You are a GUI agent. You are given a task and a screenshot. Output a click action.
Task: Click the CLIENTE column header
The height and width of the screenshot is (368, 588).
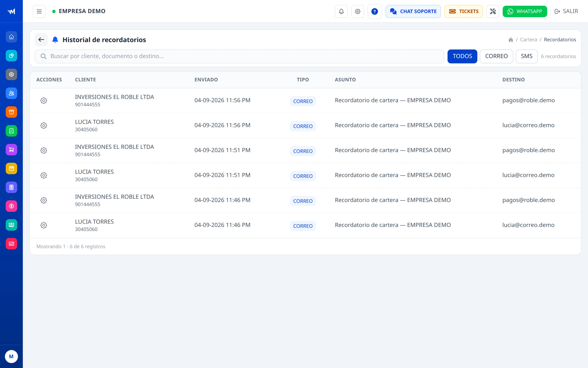pyautogui.click(x=85, y=80)
